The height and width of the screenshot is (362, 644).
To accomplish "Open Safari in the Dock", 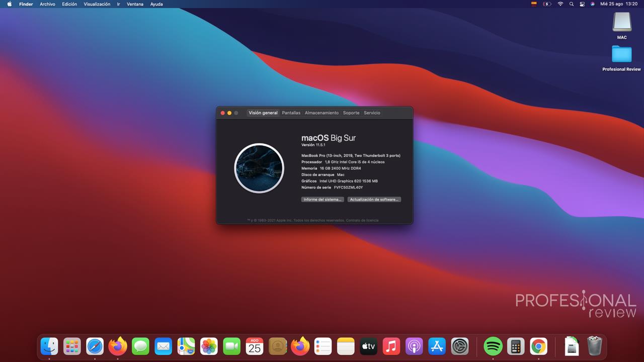I will 95,346.
